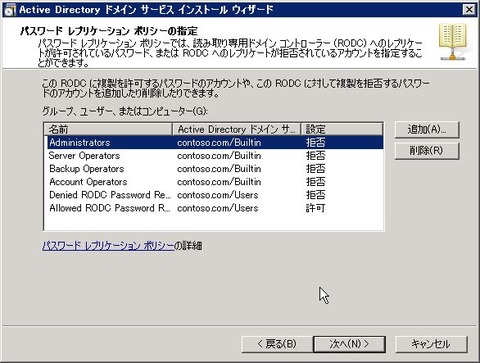Cancel the wizard with キャンセル

(x=431, y=344)
